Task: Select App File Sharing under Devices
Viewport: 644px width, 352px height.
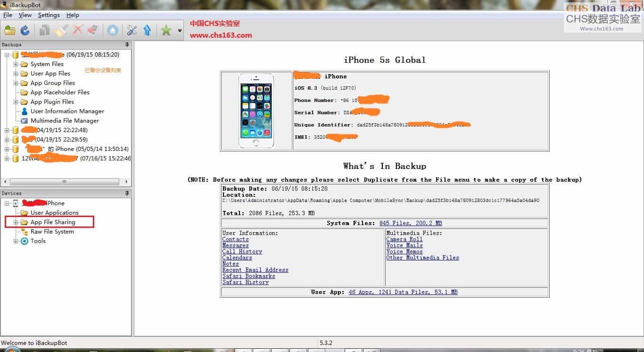Action: pos(53,222)
